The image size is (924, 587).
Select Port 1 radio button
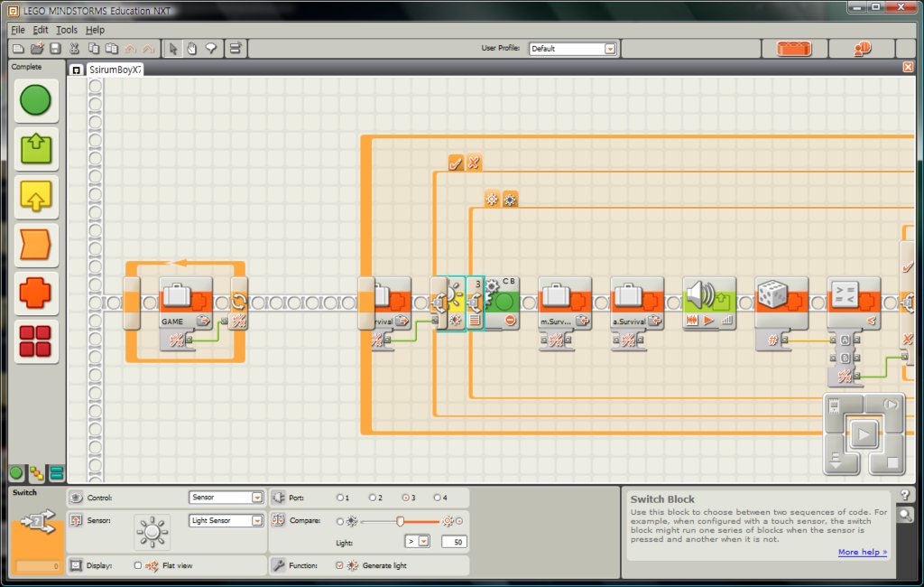pyautogui.click(x=340, y=498)
